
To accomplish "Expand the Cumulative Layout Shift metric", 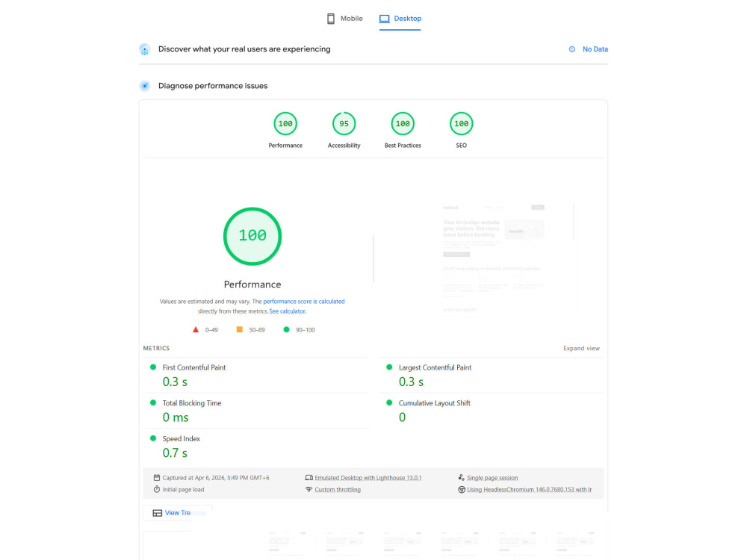I will click(x=492, y=411).
